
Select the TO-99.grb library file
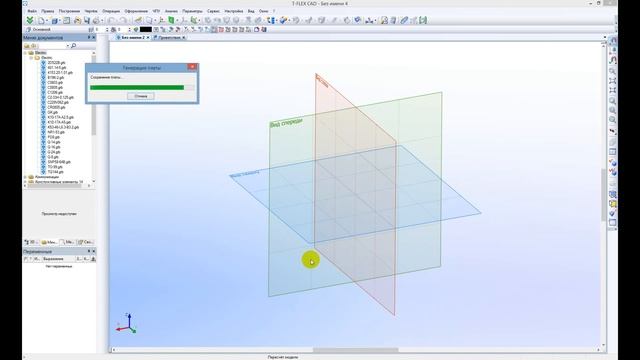55,167
